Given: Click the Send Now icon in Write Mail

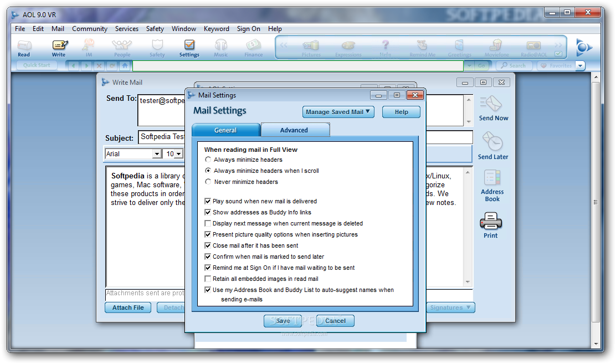Looking at the screenshot, I should (493, 109).
